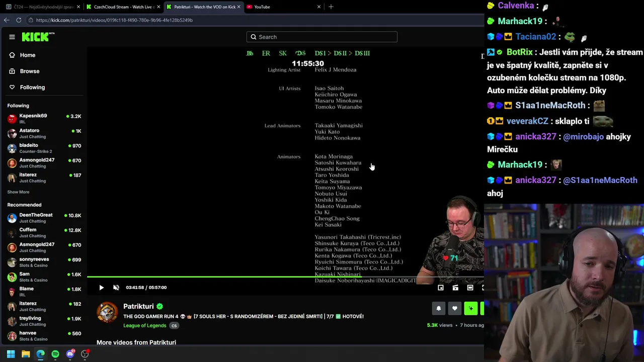This screenshot has height=362, width=644.
Task: Open OBS Studio from the taskbar
Action: pos(85,354)
